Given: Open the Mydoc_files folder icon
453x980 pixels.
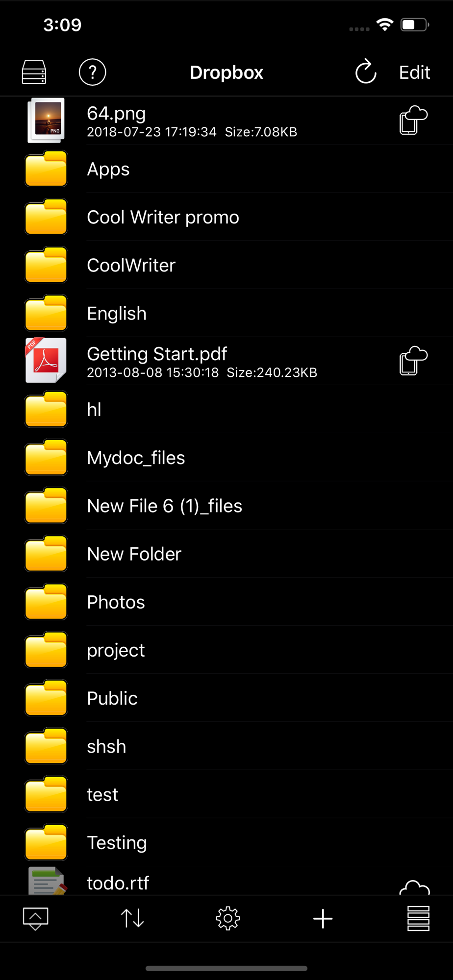Looking at the screenshot, I should point(46,457).
